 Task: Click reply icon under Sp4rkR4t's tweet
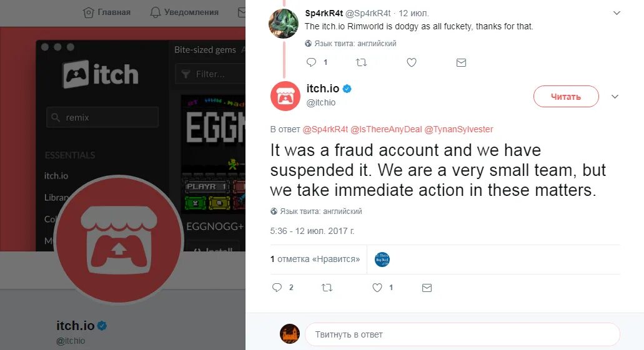pyautogui.click(x=311, y=62)
